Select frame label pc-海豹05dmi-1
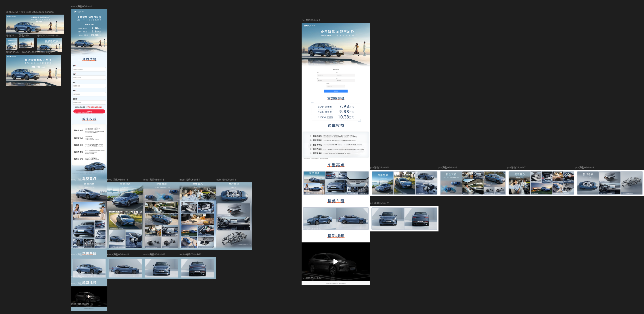Viewport: 644px width, 314px height. [311, 20]
